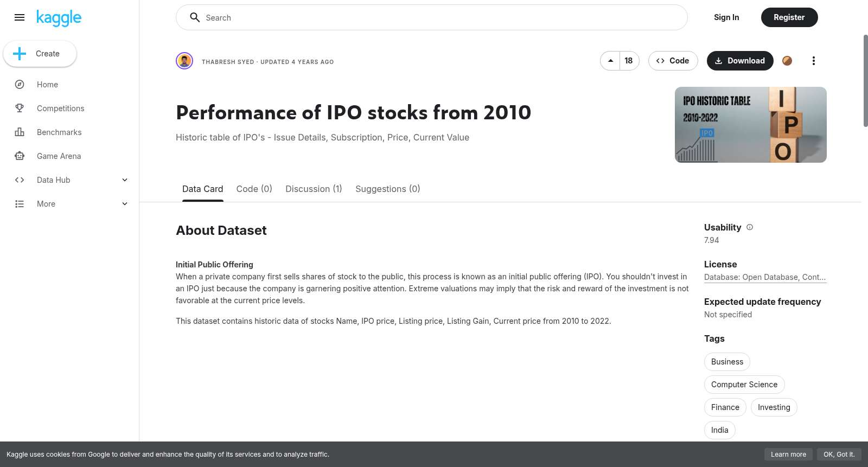The width and height of the screenshot is (868, 467).
Task: Click the Not specified update frequency text
Action: 728,315
